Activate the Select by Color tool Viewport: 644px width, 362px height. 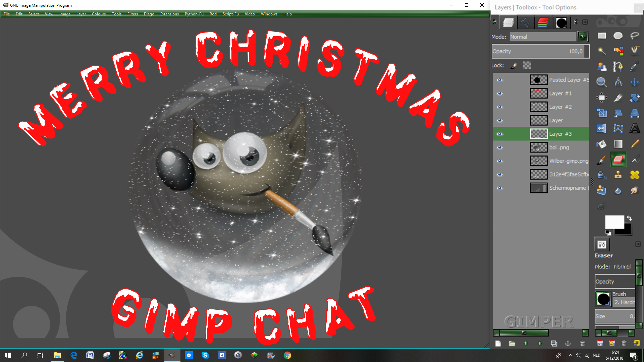(618, 51)
